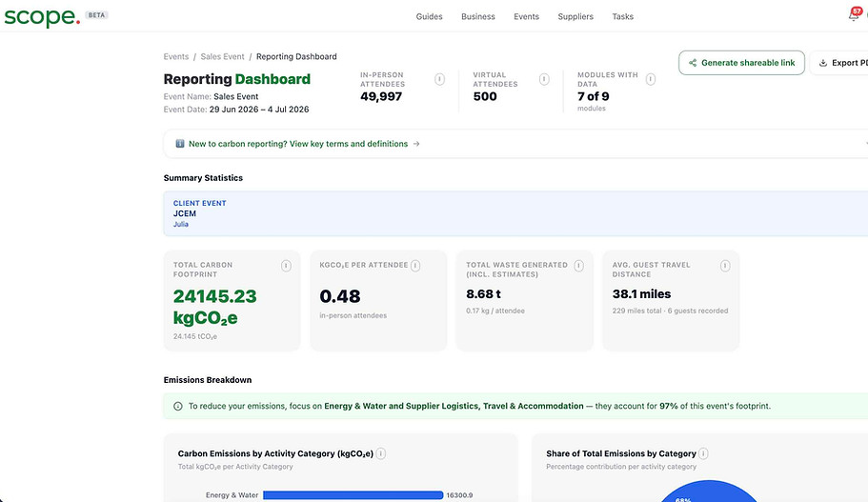Click the virtual attendees value 500
The height and width of the screenshot is (502, 868).
tap(485, 96)
